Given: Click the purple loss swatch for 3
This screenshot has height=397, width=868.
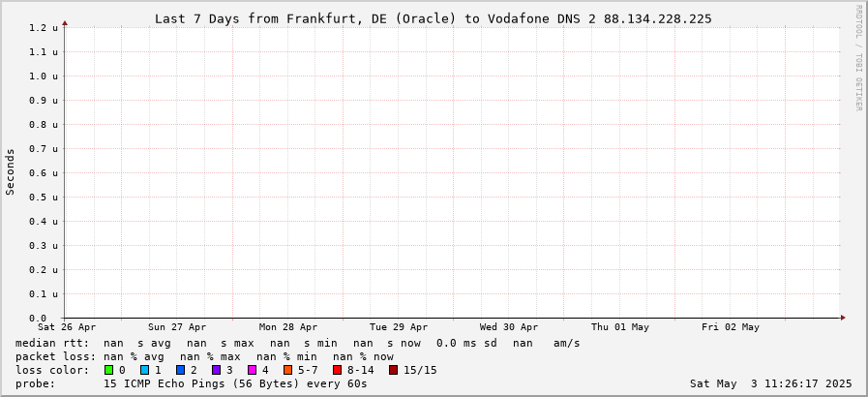Looking at the screenshot, I should point(216,370).
